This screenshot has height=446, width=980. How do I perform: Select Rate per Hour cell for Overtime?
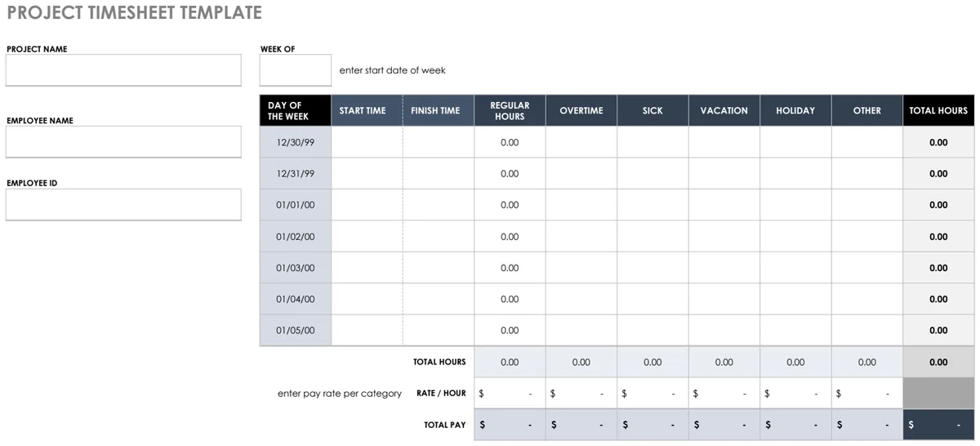click(x=581, y=393)
